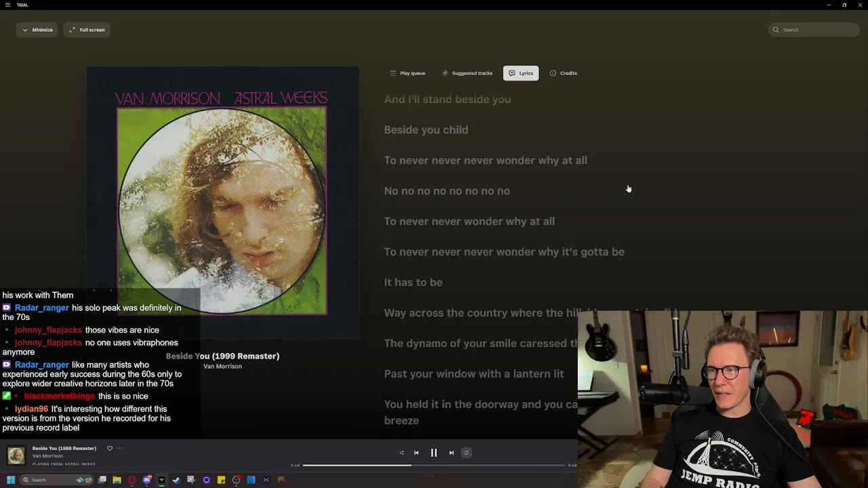Screen dimensions: 868x488
Task: Jump to lyric 'Past your window with a lantern lit'
Action: coord(474,373)
